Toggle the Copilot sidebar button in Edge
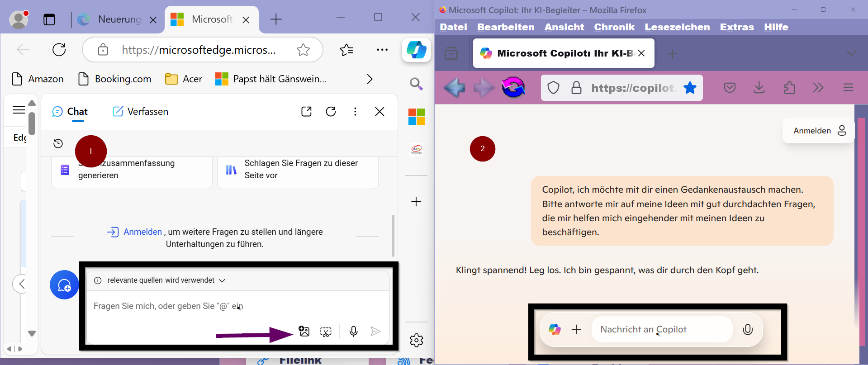This screenshot has height=365, width=868. tap(416, 49)
